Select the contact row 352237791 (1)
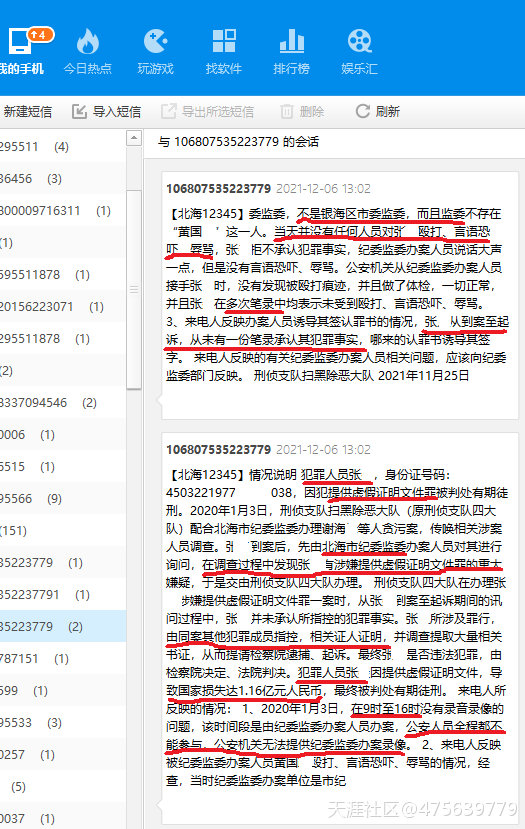Viewport: 525px width, 829px height. point(63,594)
